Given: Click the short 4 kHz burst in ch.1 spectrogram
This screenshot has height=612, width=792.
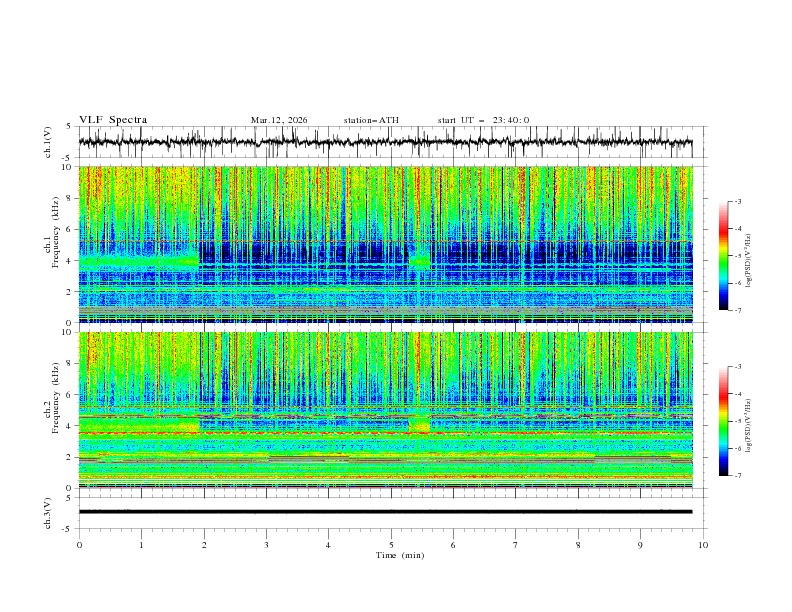Looking at the screenshot, I should point(419,261).
